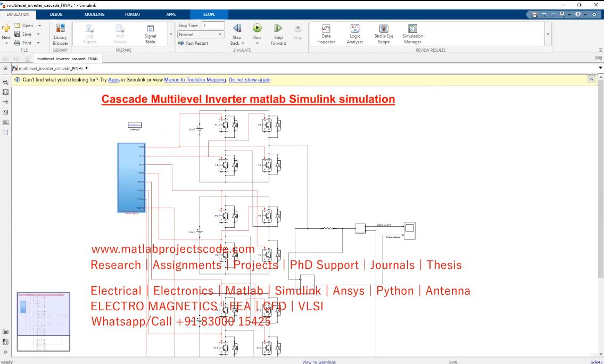Open the dropdown next to Open
This screenshot has height=364, width=604.
pos(40,26)
